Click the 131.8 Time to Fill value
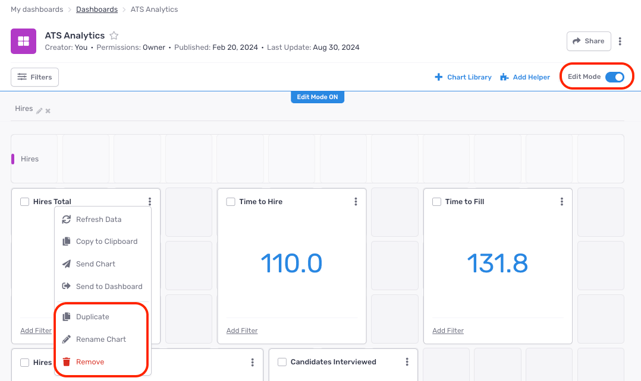 [498, 263]
